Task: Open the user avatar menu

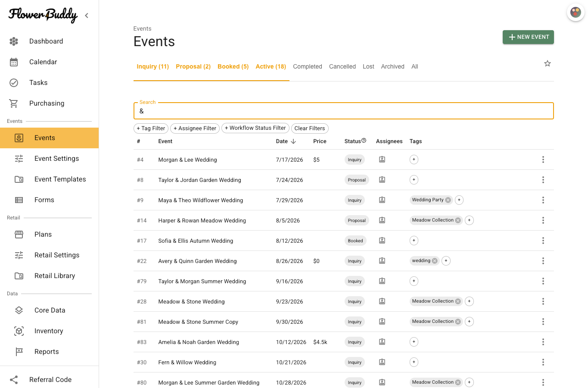Action: tap(576, 13)
